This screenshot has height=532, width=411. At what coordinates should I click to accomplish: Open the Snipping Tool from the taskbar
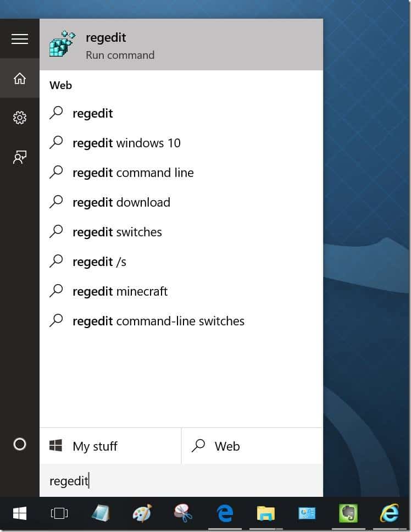tap(184, 513)
